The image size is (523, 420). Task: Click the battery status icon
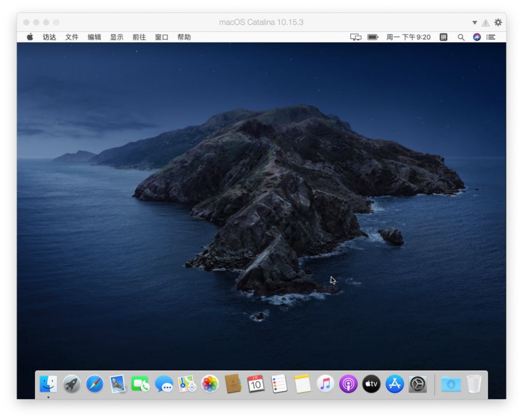(x=373, y=37)
